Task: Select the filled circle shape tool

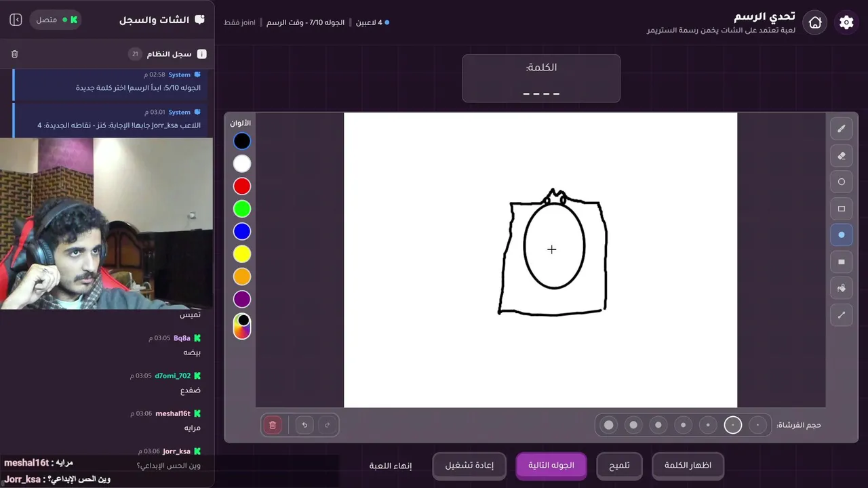Action: click(842, 235)
